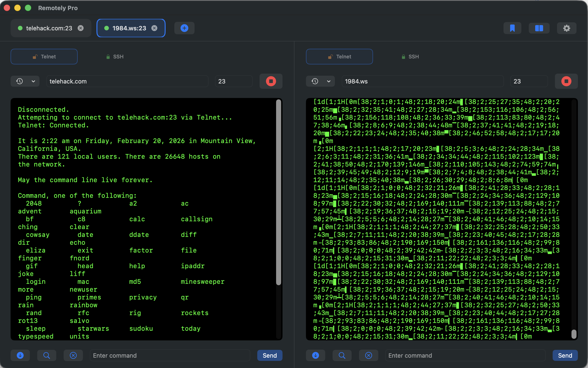Select Telnet protocol in the right pane

[x=339, y=57]
